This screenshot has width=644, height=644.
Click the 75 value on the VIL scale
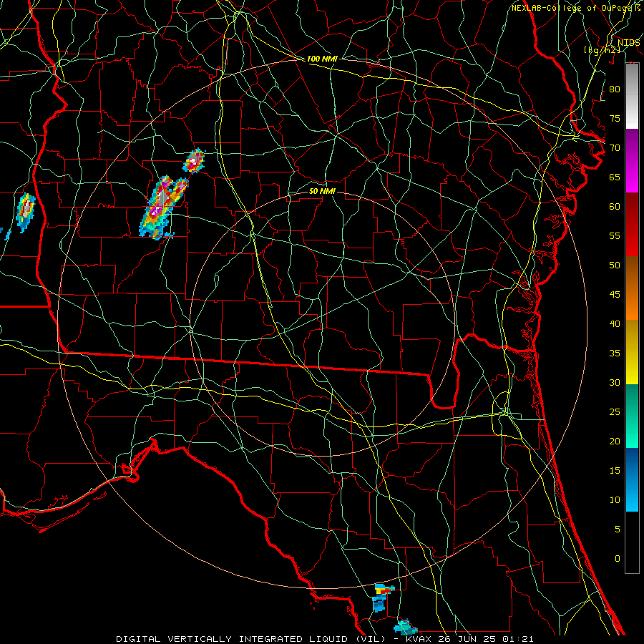(615, 118)
